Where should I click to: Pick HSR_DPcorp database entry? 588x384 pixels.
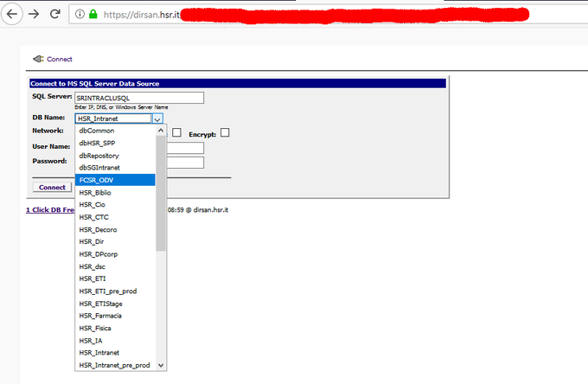coord(115,254)
